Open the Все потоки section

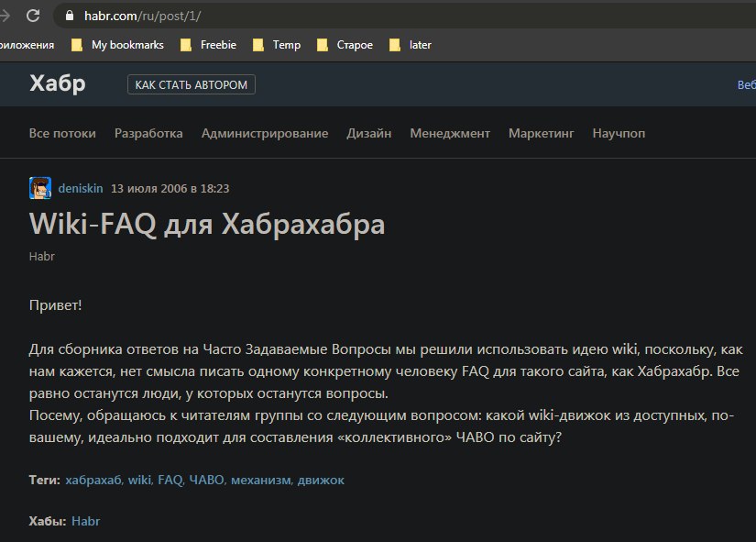62,133
